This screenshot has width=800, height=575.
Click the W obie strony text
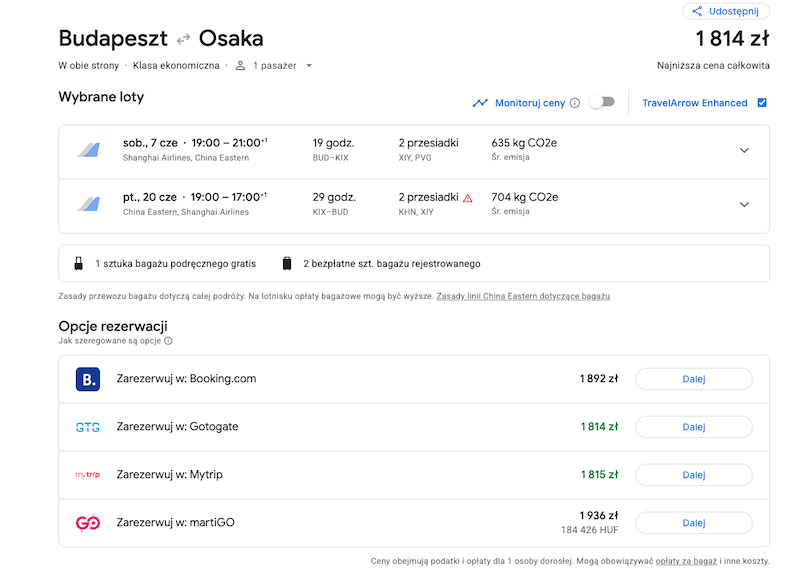[88, 65]
